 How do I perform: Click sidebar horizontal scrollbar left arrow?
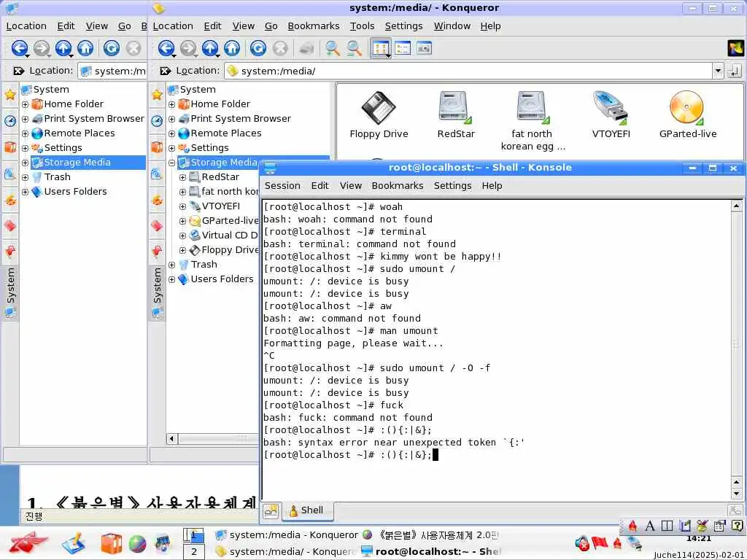(172, 438)
